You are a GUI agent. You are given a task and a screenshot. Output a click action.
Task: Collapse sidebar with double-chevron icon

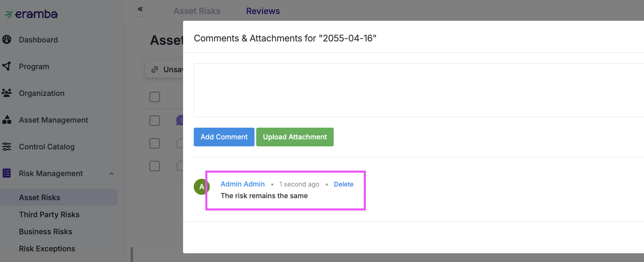140,9
